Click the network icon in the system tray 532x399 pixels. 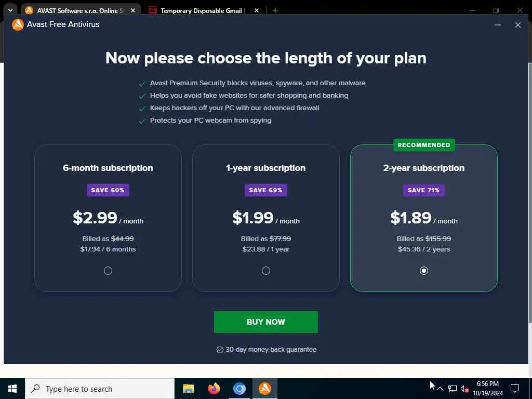(x=453, y=389)
